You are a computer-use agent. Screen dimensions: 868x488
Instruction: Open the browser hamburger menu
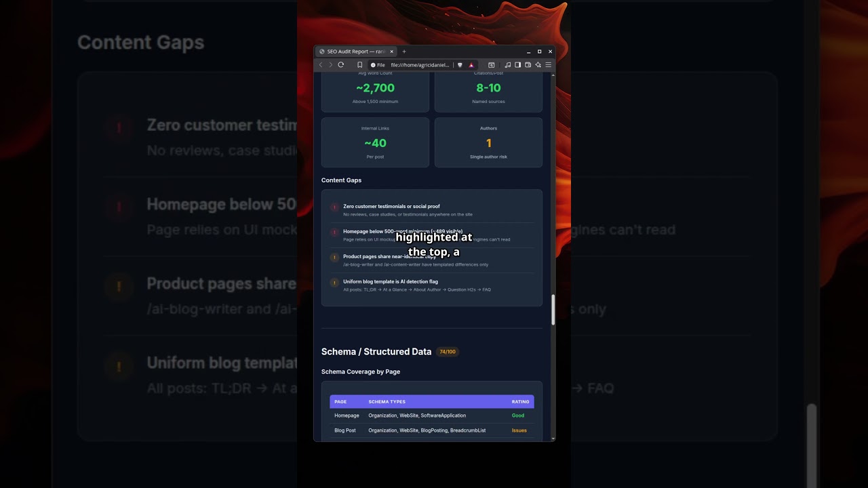tap(548, 65)
